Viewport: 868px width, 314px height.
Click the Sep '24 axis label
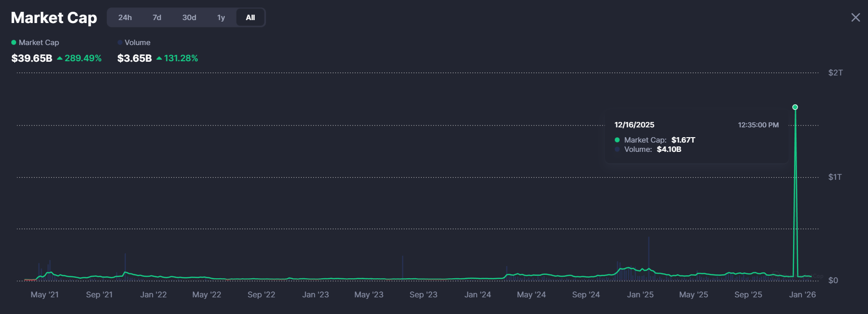586,294
